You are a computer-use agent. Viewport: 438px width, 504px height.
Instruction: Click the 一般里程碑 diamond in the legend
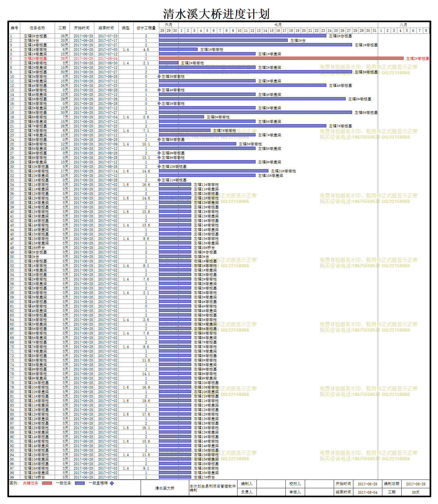(112, 483)
